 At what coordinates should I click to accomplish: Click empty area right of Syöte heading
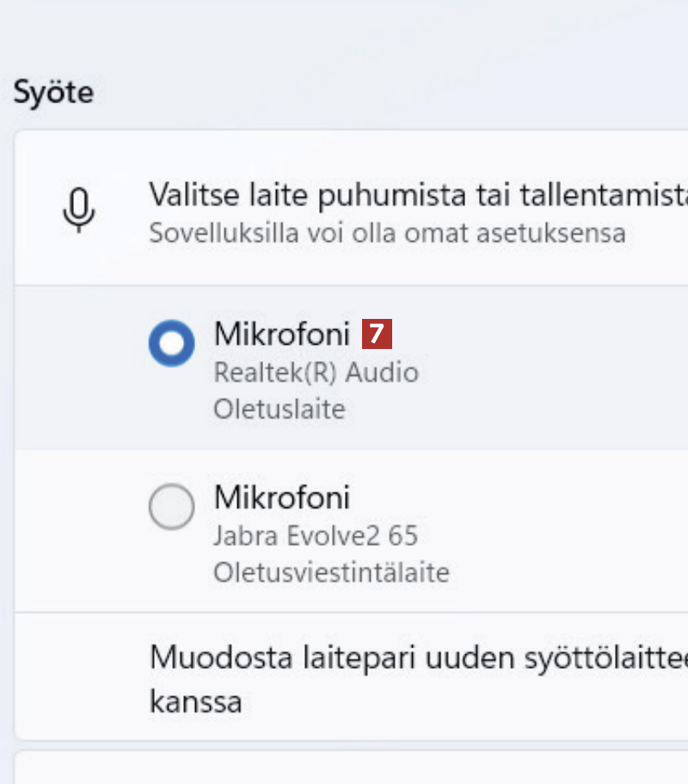coord(387,92)
